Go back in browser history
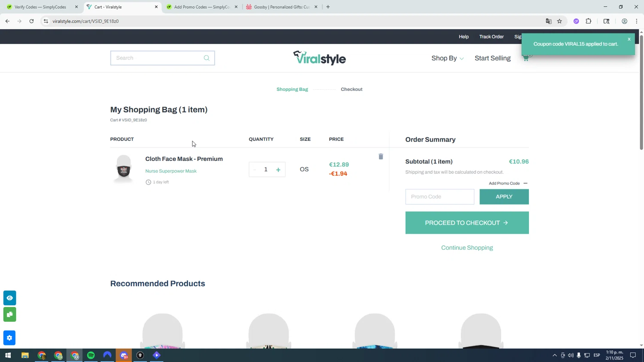The width and height of the screenshot is (644, 362). pyautogui.click(x=7, y=21)
